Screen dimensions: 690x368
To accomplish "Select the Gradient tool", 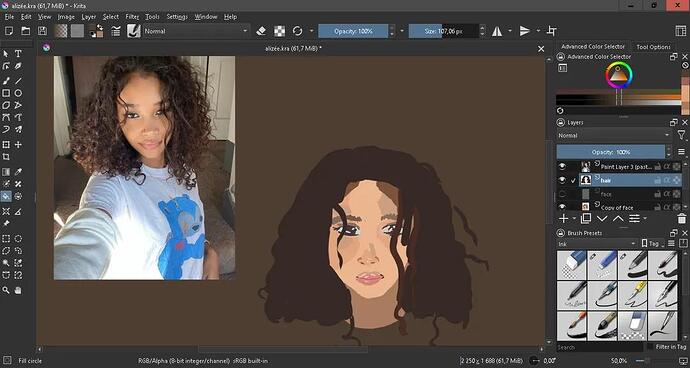I will 6,172.
